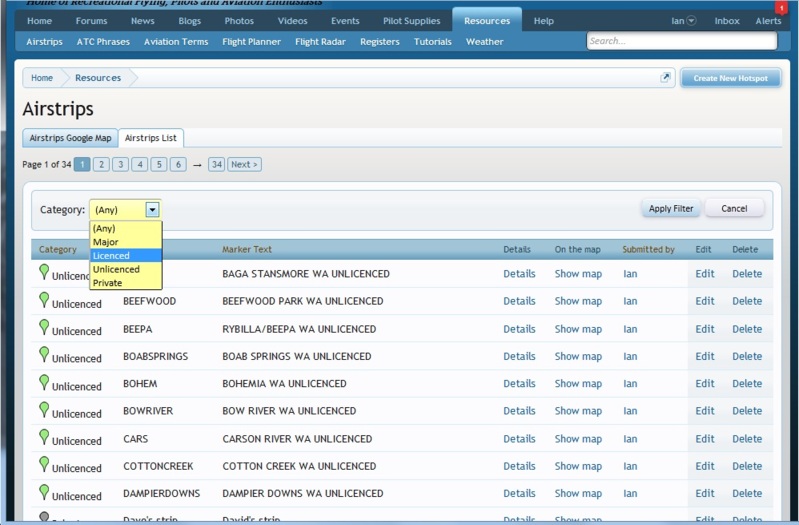
Task: Choose (Any) in the category list
Action: click(x=126, y=228)
